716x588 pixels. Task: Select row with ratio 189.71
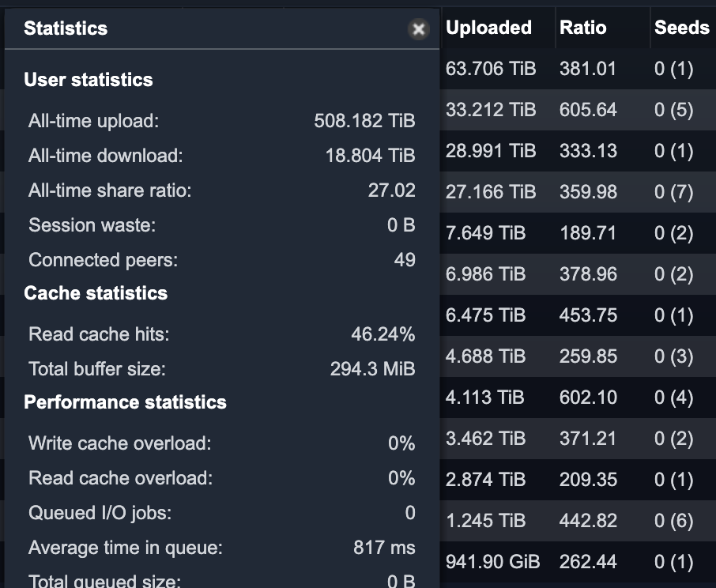click(578, 233)
